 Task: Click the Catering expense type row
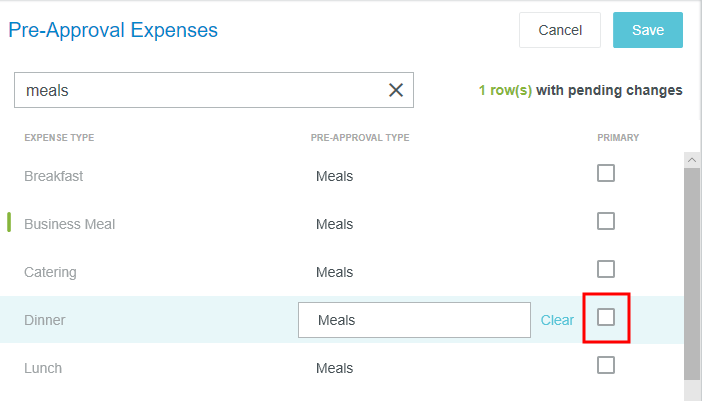click(50, 272)
